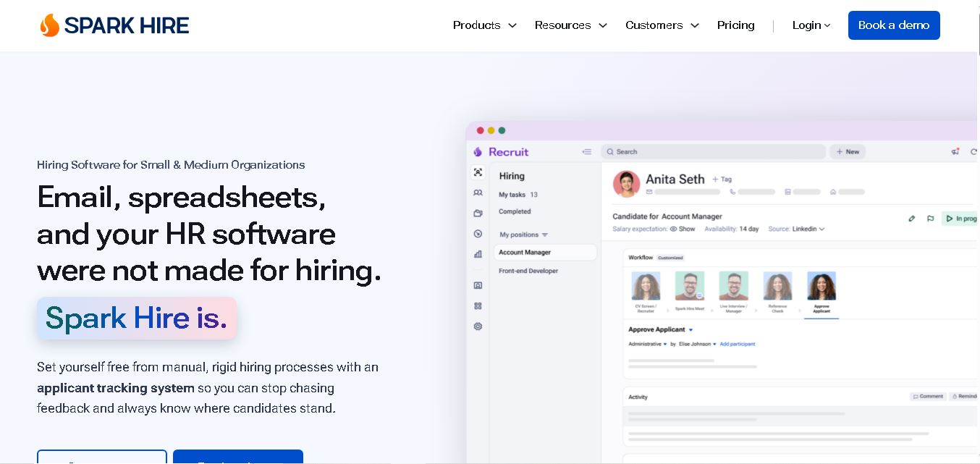
Task: Open My tasks in Hiring panel
Action: pyautogui.click(x=518, y=195)
